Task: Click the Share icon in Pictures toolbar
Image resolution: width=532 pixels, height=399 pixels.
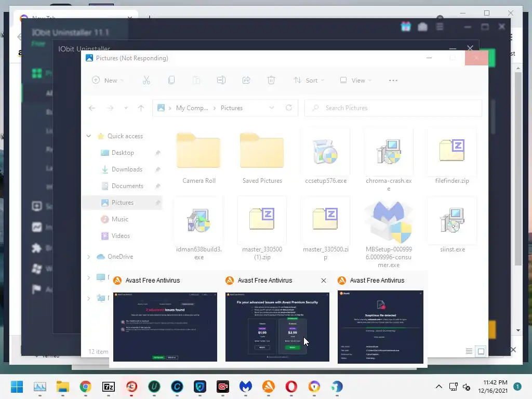Action: [246, 81]
